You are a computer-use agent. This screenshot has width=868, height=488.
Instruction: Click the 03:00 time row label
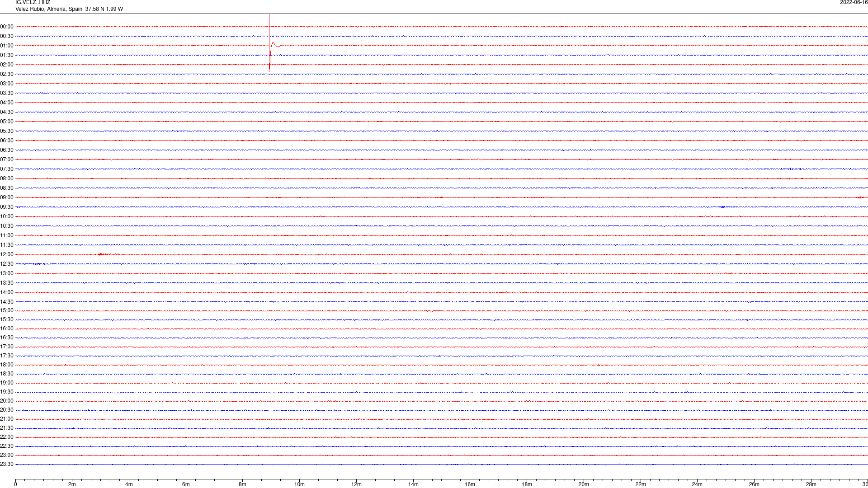tap(7, 84)
